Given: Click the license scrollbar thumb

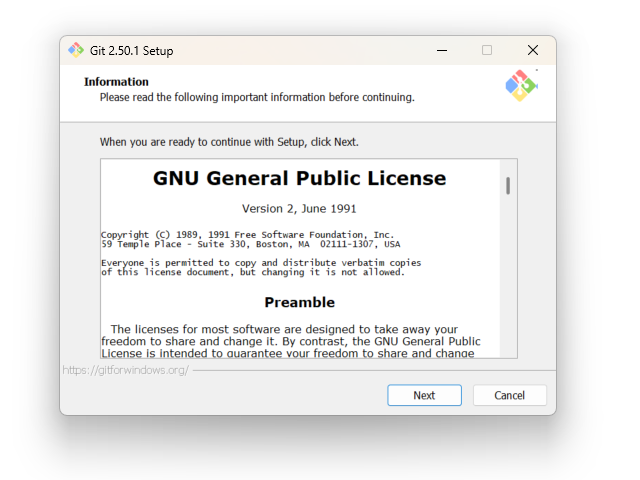Looking at the screenshot, I should (508, 186).
